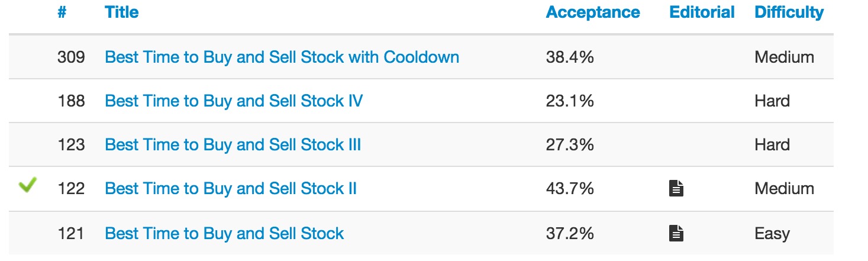The width and height of the screenshot is (868, 261).
Task: Open editorial document icon for problem 122
Action: tap(676, 189)
